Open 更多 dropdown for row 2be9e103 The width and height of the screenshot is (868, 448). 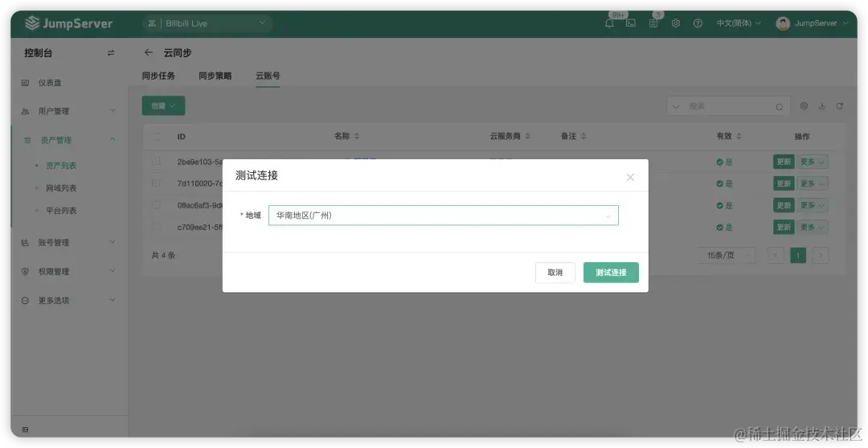812,162
